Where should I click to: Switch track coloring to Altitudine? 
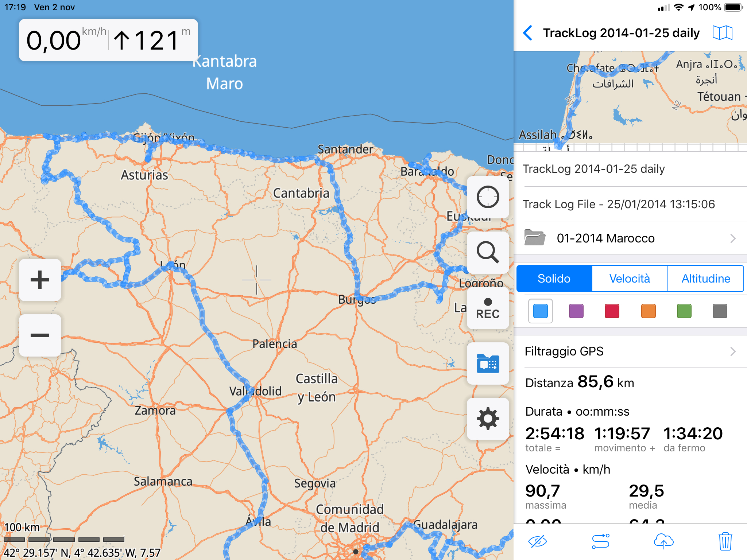(705, 279)
